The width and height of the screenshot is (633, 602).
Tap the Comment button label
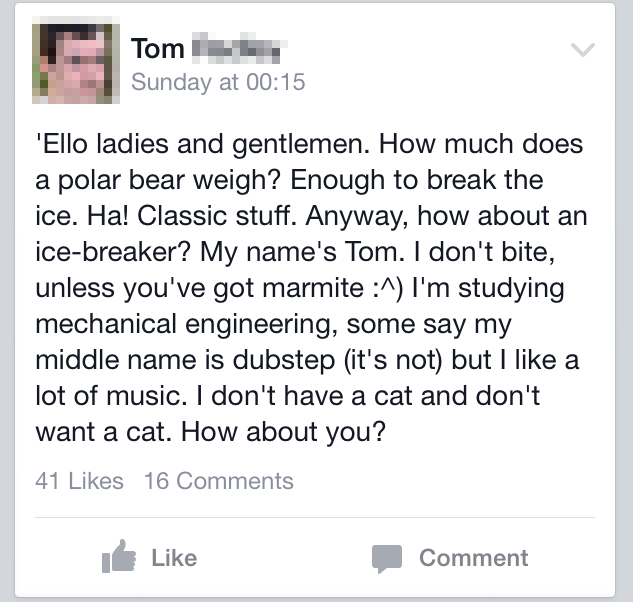474,558
